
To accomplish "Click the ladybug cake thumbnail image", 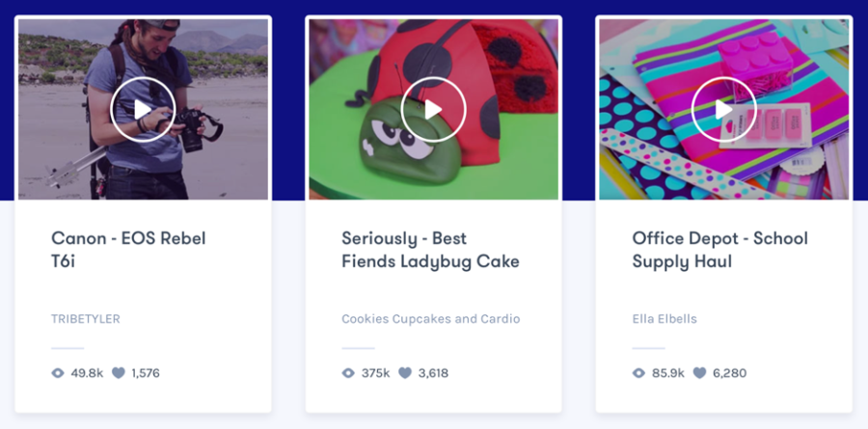I will point(433,109).
